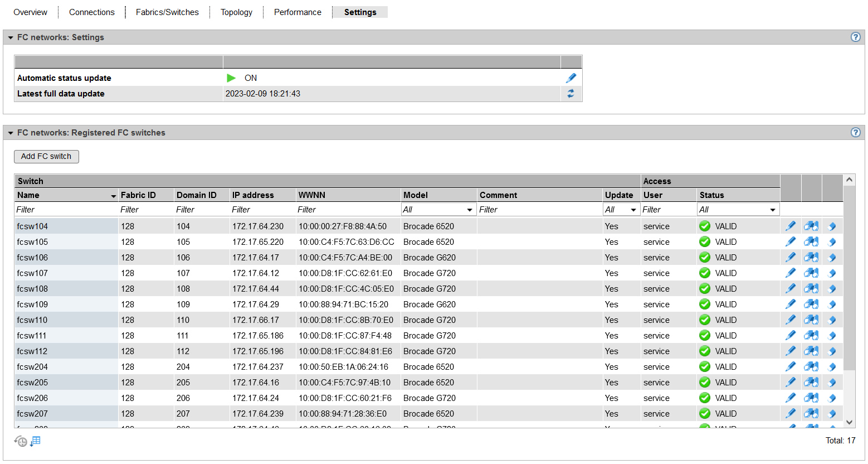Click eraser remove icon for fcsw109

coord(832,304)
